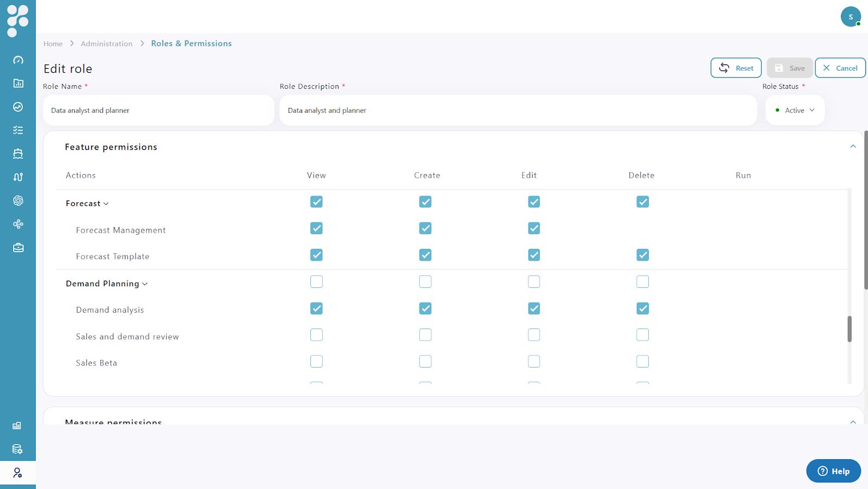This screenshot has height=489, width=868.
Task: Check Demand Planning Create checkbox
Action: click(425, 282)
